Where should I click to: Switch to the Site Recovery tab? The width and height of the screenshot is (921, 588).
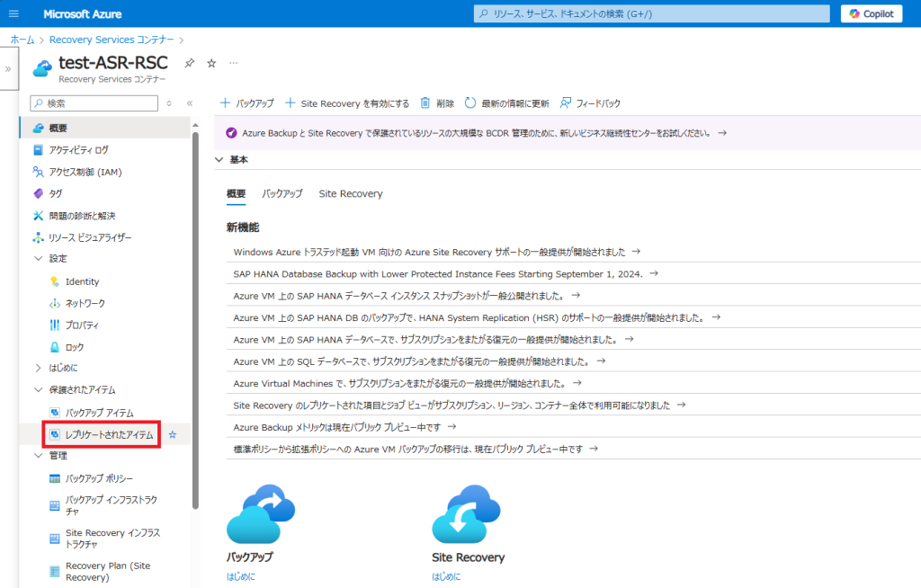click(x=350, y=193)
